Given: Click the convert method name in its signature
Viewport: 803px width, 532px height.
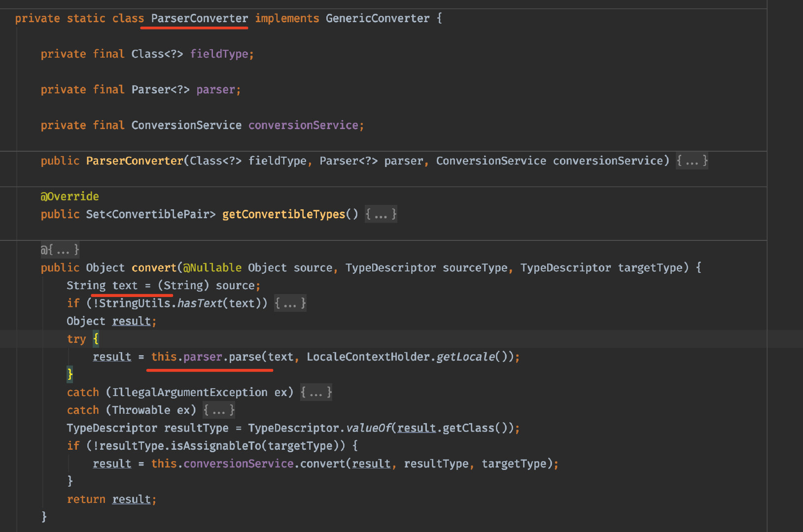Looking at the screenshot, I should (x=154, y=267).
